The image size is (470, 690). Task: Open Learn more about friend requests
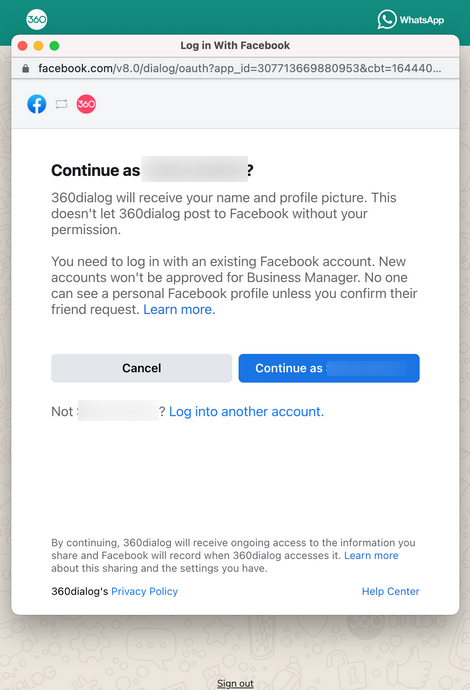(x=178, y=310)
